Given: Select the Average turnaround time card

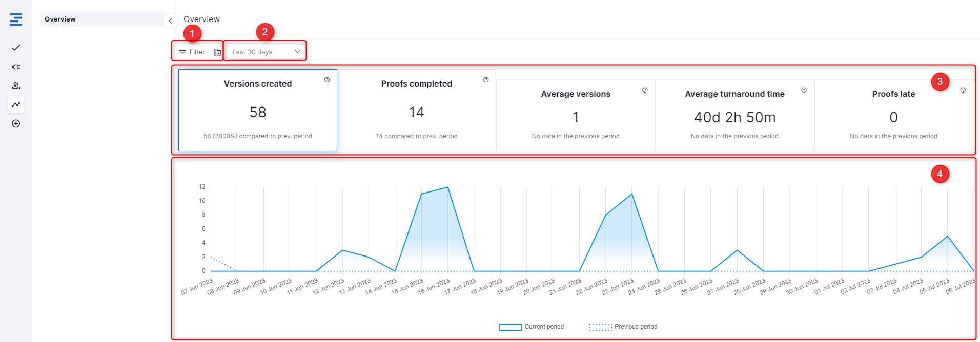Looking at the screenshot, I should coord(734,115).
